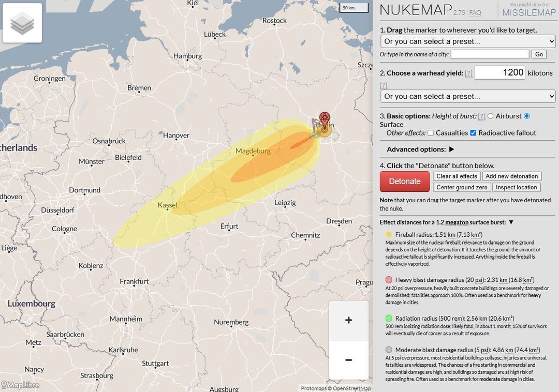Select the Airburst radio button
Viewport: 559px width, 392px height.
coord(491,116)
